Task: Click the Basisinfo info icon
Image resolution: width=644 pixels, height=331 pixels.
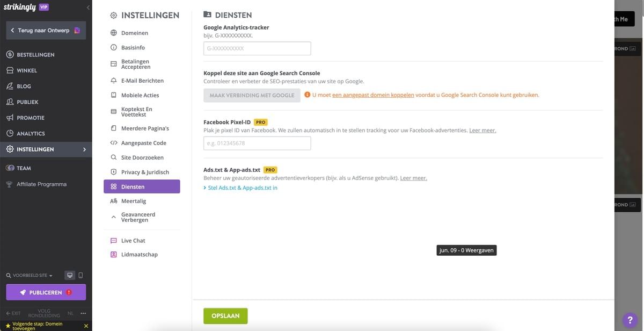Action: [x=114, y=47]
